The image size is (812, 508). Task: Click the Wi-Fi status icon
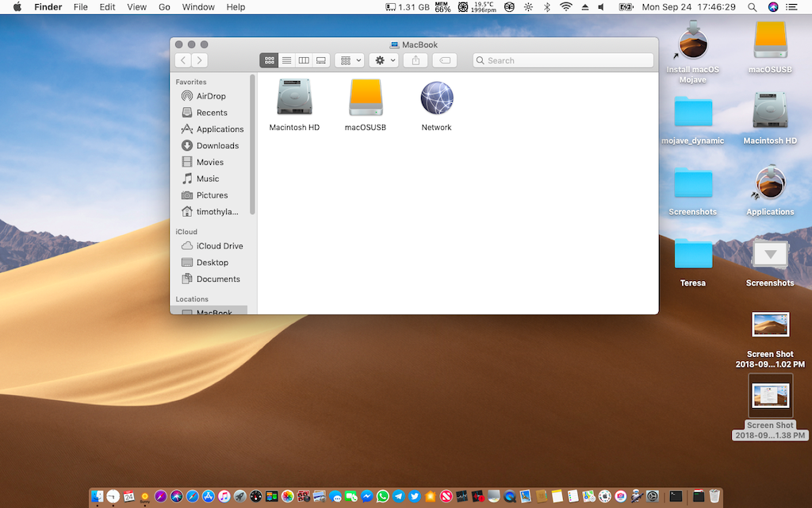(566, 6)
